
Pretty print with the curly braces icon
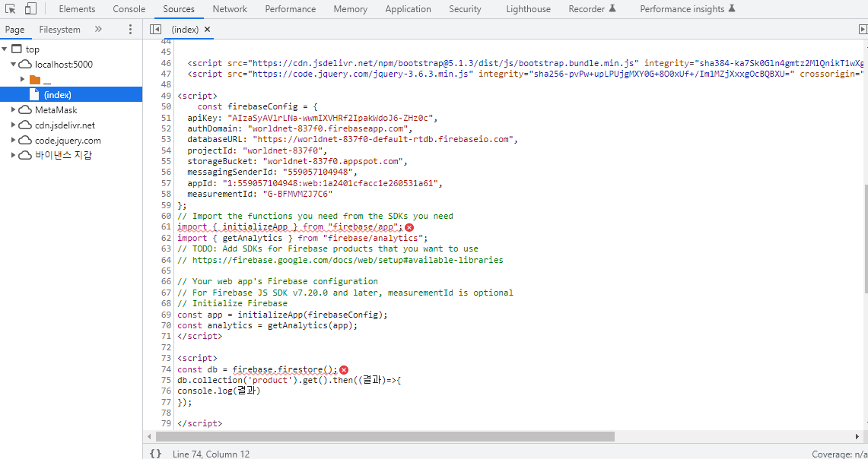pyautogui.click(x=155, y=454)
